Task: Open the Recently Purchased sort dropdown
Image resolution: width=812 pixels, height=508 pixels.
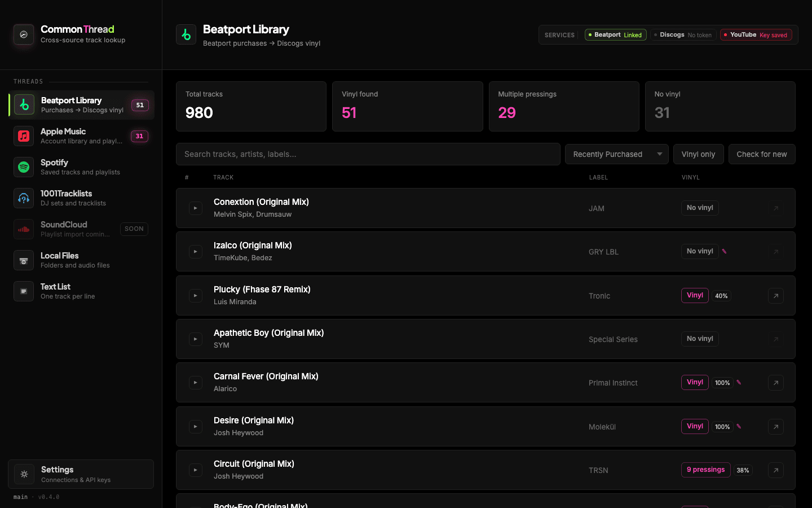Action: [617, 154]
